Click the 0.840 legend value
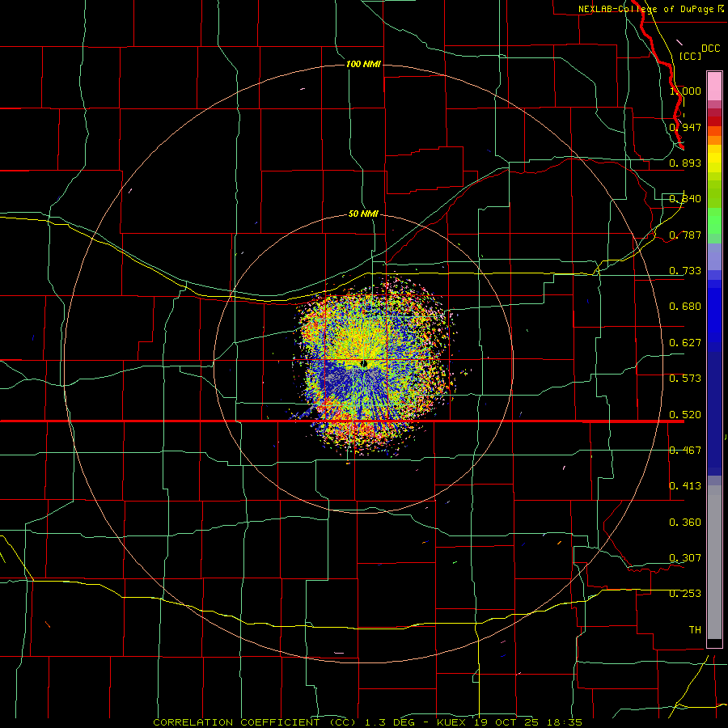Viewport: 728px width, 728px height. (x=685, y=199)
